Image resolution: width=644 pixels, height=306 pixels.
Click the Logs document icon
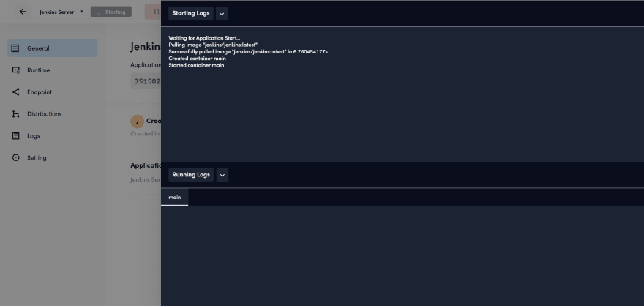[x=15, y=136]
